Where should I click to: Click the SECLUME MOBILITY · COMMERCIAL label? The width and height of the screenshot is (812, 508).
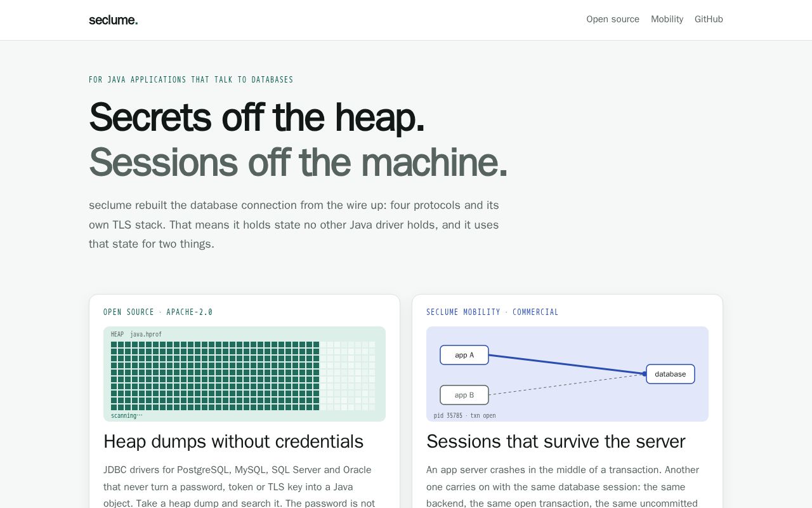tap(492, 312)
